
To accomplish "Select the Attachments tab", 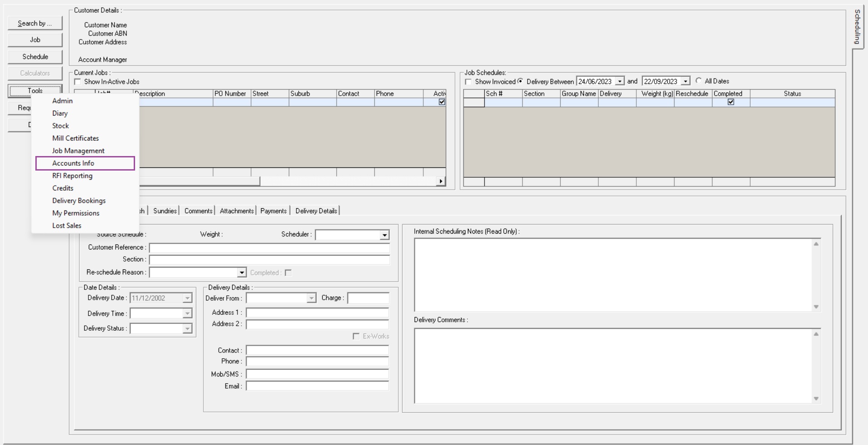I will click(x=236, y=210).
